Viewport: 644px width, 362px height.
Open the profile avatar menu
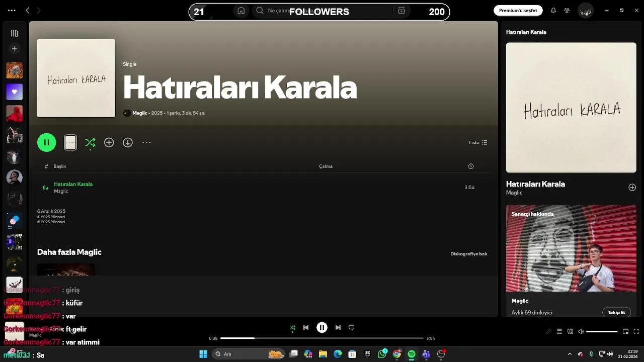(585, 11)
